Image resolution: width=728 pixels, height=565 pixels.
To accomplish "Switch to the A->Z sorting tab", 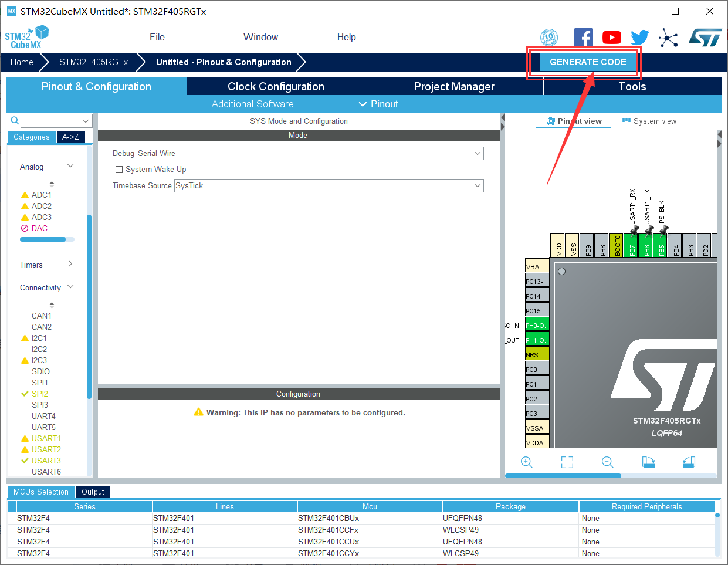I will click(71, 137).
